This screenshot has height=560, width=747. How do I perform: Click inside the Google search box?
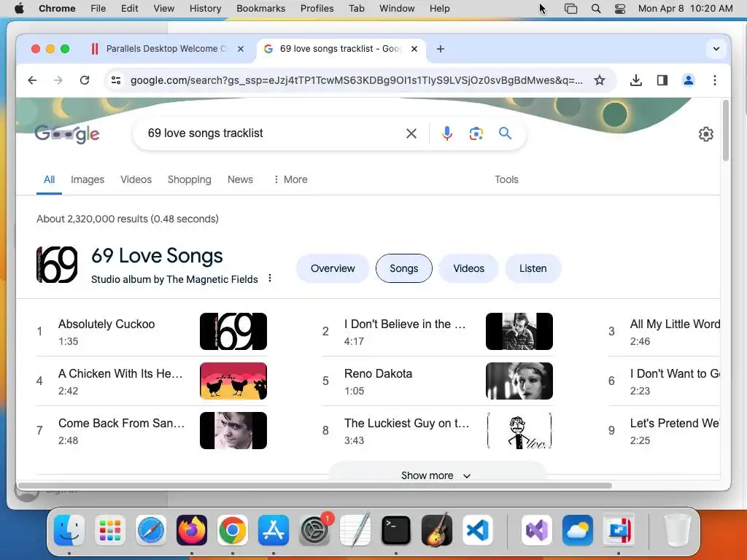(x=271, y=133)
